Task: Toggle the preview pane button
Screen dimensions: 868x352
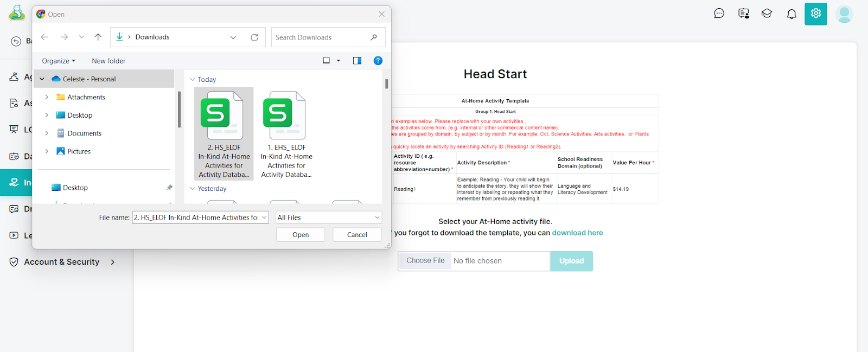Action: (x=357, y=61)
